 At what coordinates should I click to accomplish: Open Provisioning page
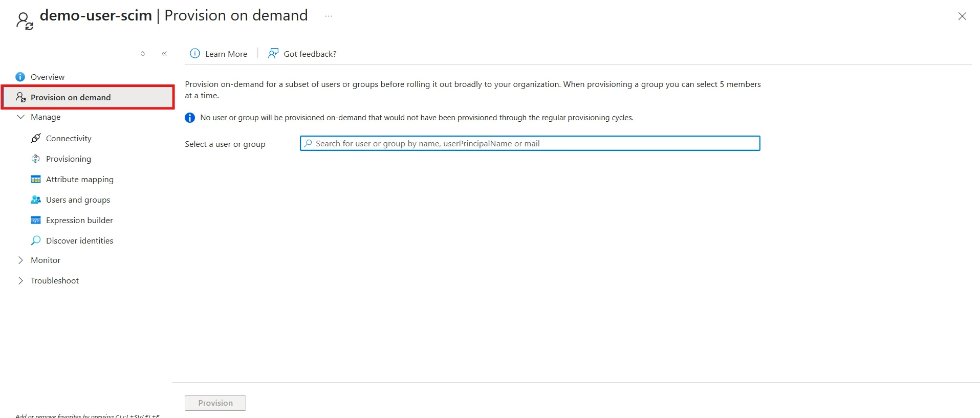[x=69, y=159]
